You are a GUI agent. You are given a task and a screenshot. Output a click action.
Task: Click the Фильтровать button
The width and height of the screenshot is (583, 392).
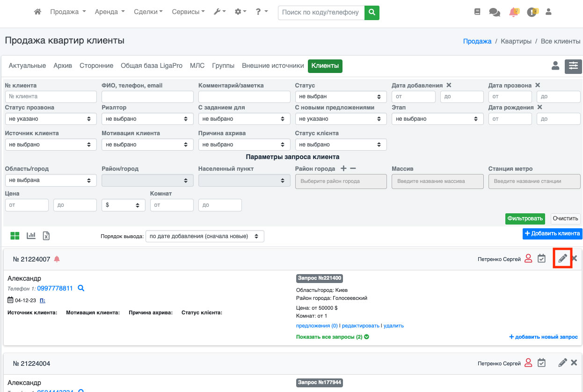coord(525,218)
